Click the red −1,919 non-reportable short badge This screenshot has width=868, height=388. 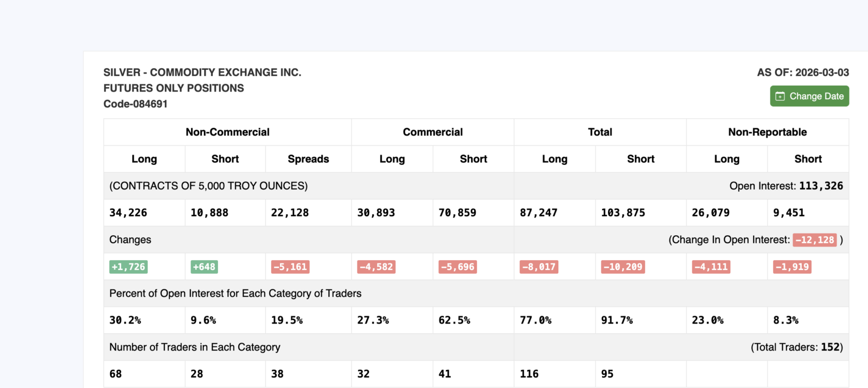click(x=792, y=267)
